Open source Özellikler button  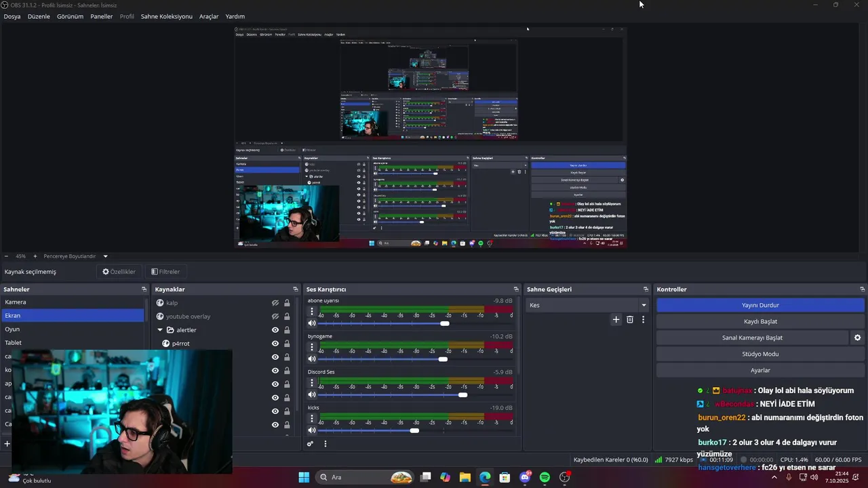pos(119,272)
